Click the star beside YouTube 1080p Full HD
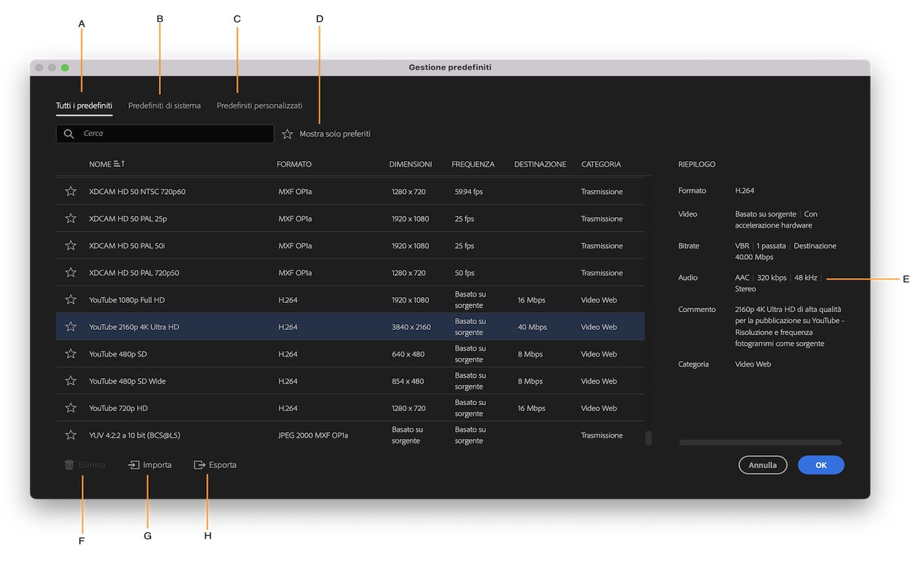 click(x=71, y=300)
